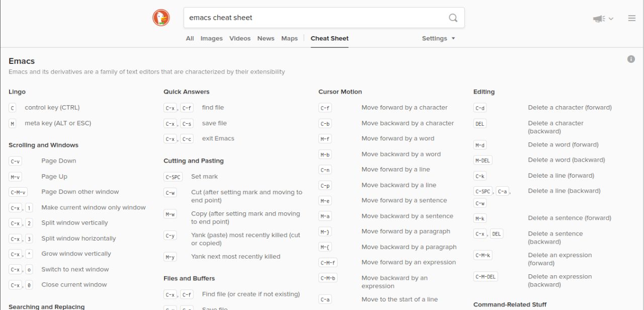Click 'Make current window only window'
The image size is (644, 310).
(x=94, y=207)
